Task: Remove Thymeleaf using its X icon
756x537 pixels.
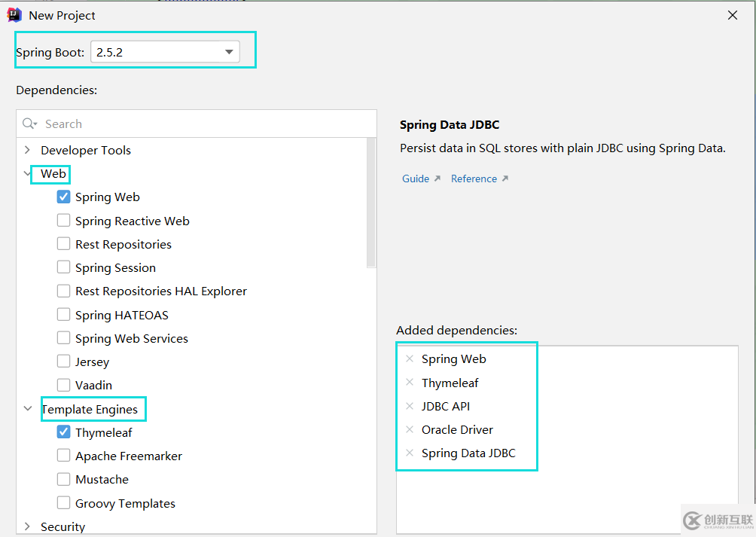Action: (410, 383)
